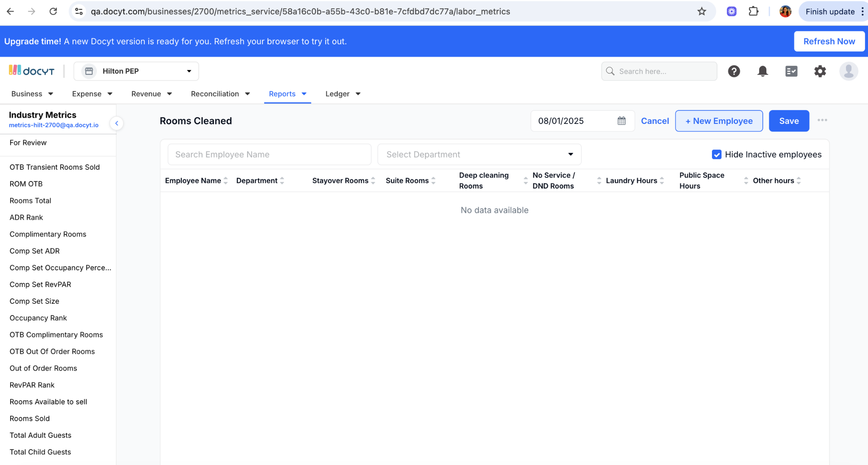Screen dimensions: 868x465
Task: Click the tasks checklist icon in header
Action: point(791,71)
